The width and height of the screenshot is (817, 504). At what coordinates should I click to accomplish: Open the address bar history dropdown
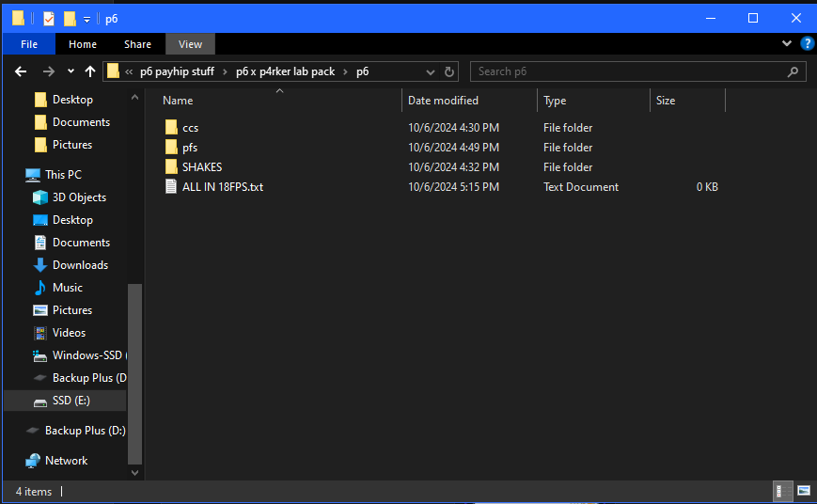(x=431, y=71)
